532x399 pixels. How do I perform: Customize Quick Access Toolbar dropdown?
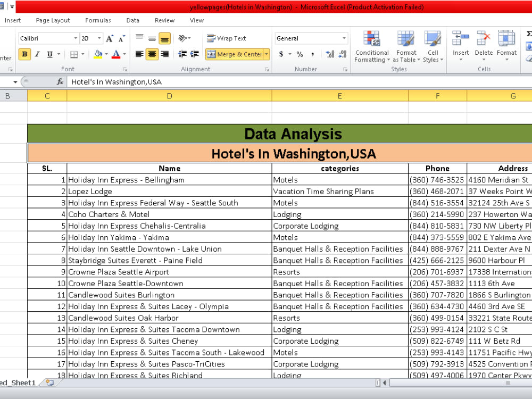point(12,6)
